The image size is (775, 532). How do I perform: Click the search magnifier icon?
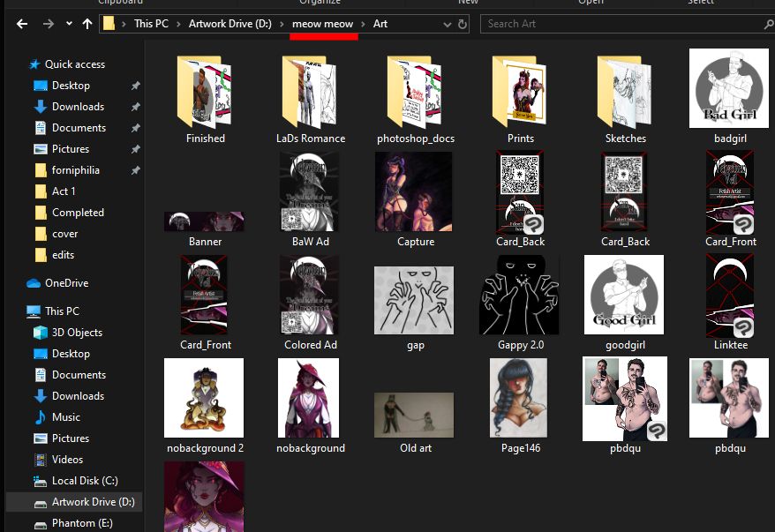[x=769, y=24]
